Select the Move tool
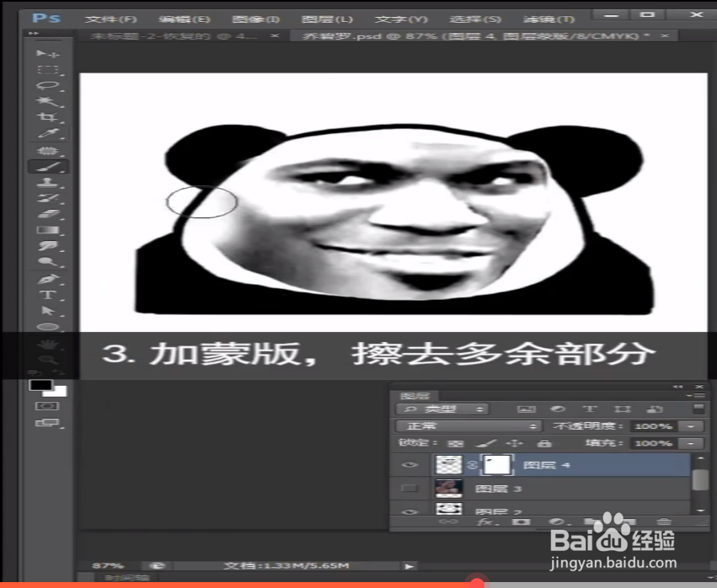This screenshot has width=717, height=588. (47, 54)
